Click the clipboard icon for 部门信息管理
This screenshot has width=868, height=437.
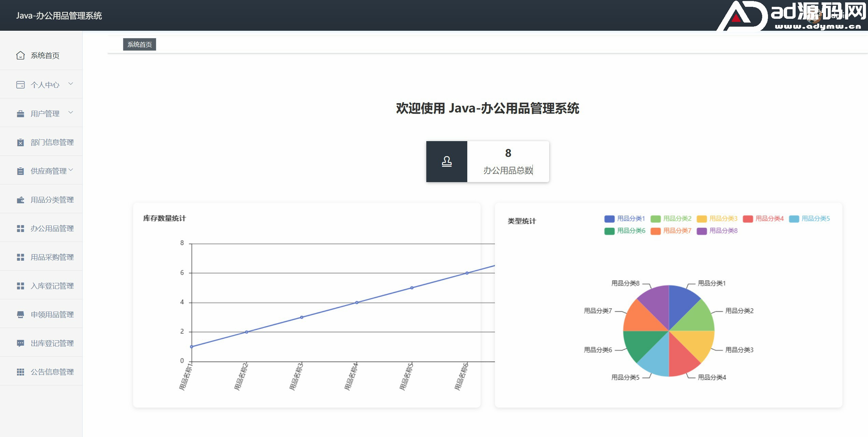[x=20, y=142]
